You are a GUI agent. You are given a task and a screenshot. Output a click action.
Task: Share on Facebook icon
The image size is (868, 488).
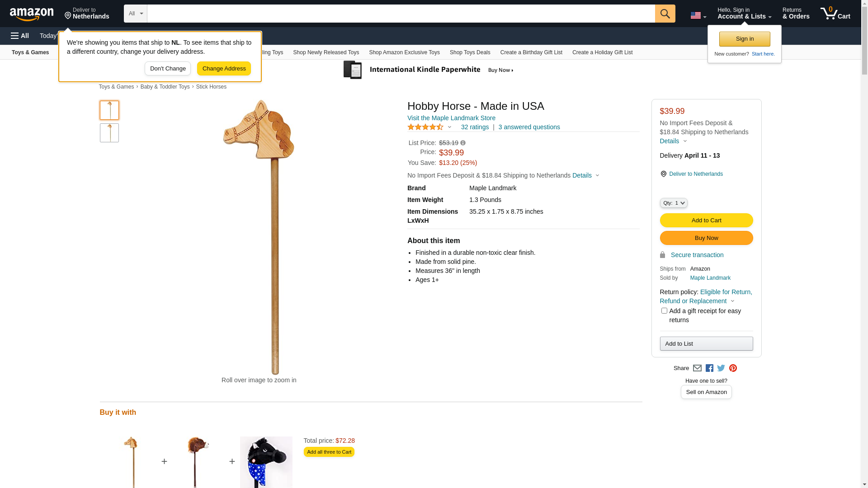coord(709,368)
